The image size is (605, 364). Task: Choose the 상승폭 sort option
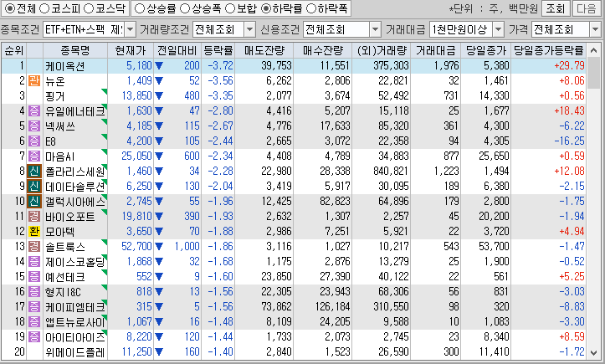pyautogui.click(x=185, y=8)
